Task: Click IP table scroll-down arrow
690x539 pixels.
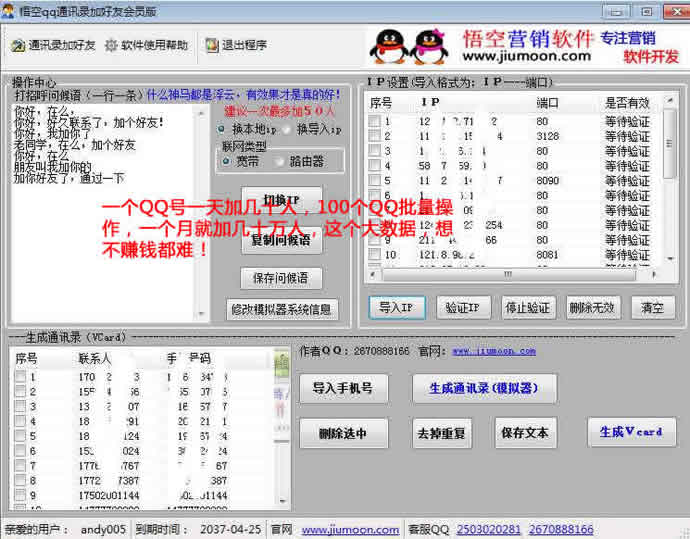Action: 670,258
